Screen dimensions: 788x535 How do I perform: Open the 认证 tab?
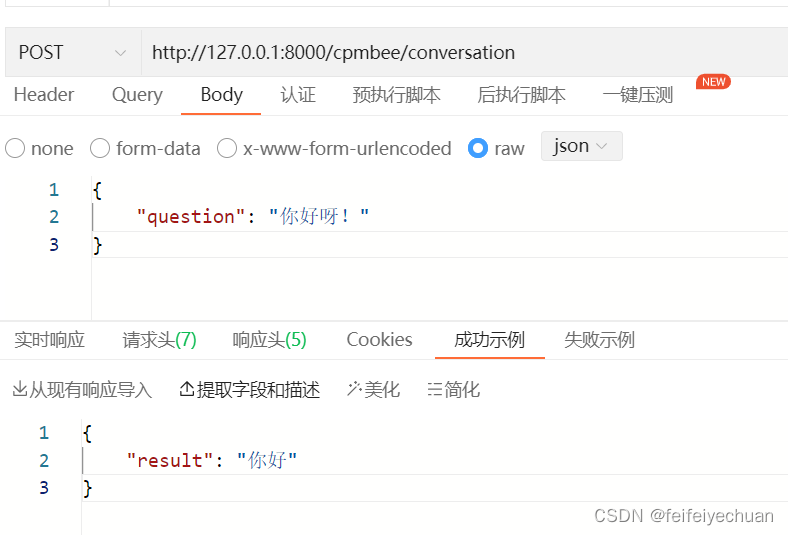click(298, 95)
